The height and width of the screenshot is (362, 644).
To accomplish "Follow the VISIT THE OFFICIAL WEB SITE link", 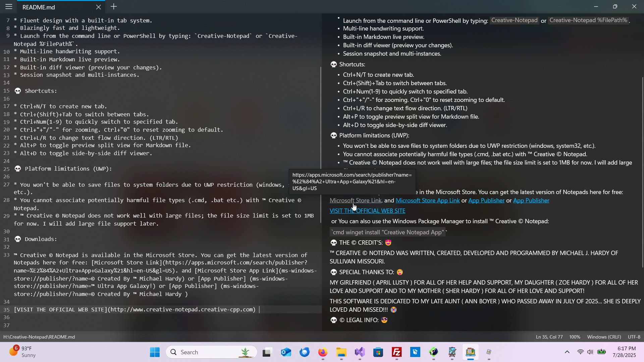I will 367,211.
